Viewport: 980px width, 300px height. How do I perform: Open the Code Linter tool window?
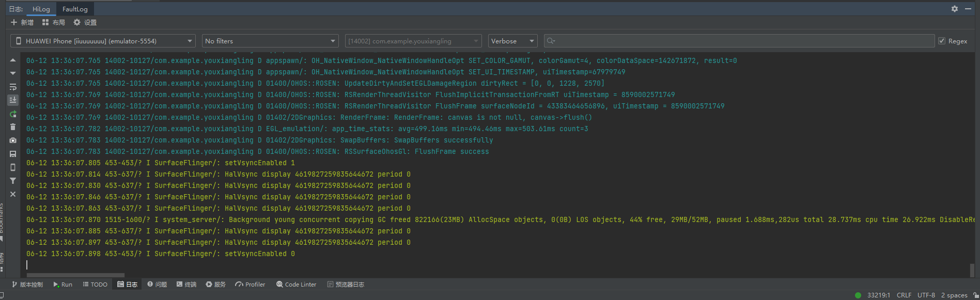pyautogui.click(x=296, y=285)
